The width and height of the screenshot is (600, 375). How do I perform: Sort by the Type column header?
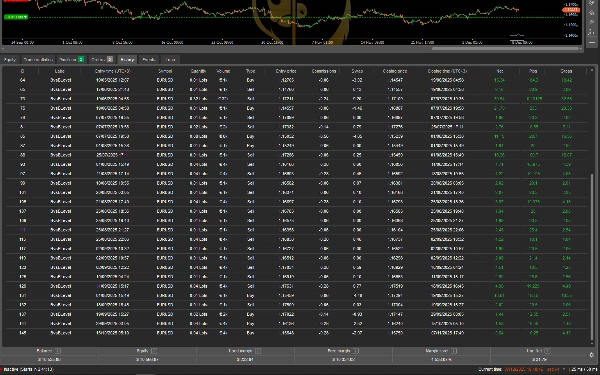pos(250,71)
